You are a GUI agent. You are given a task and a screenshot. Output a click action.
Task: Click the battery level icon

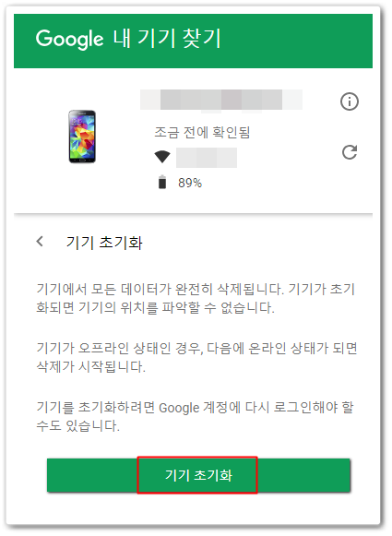pos(162,182)
